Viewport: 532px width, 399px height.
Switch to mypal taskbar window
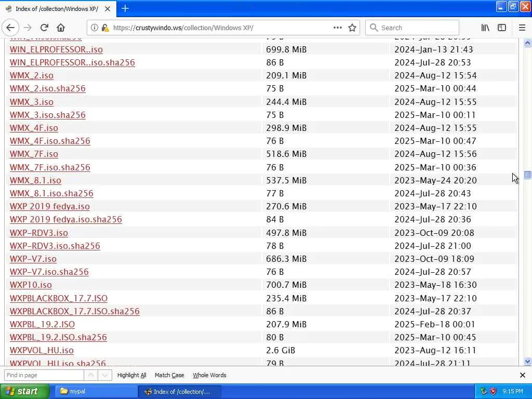pyautogui.click(x=95, y=391)
